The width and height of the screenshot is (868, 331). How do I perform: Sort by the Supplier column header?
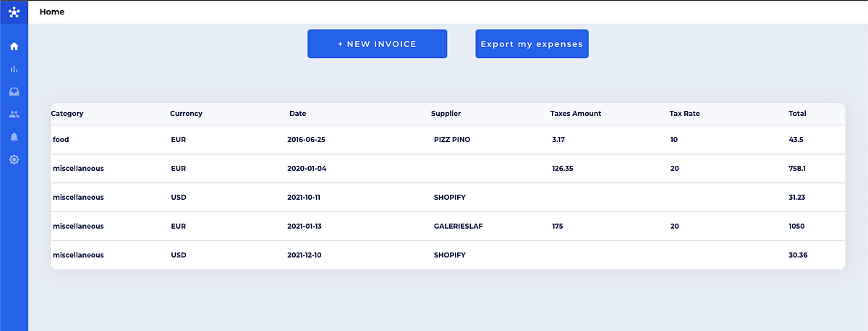click(446, 113)
